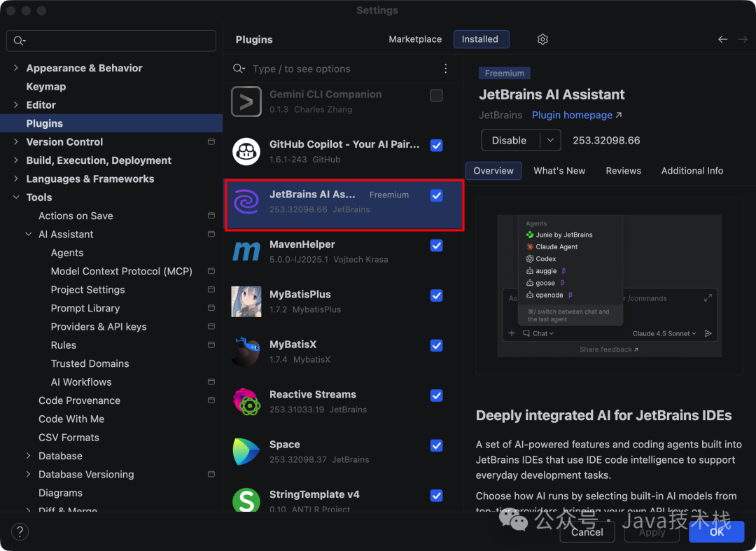Image resolution: width=756 pixels, height=551 pixels.
Task: Open the Plugin homepage link
Action: tap(572, 115)
